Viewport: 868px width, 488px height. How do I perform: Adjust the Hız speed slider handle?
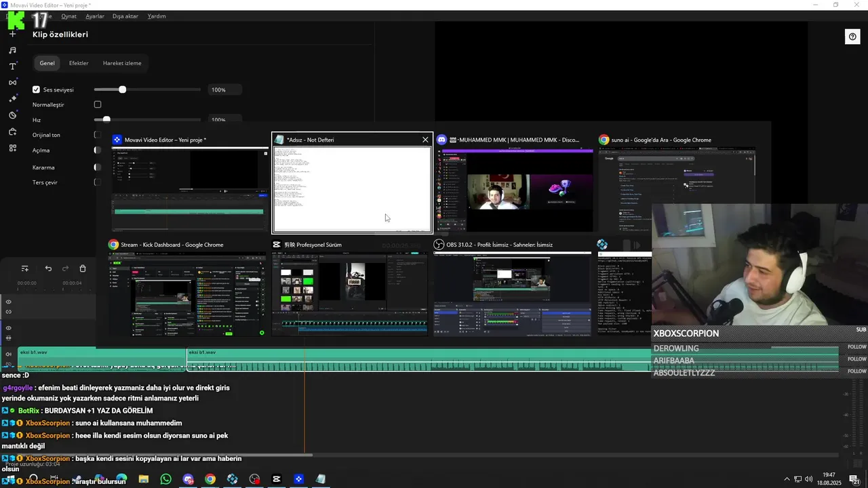(x=106, y=119)
